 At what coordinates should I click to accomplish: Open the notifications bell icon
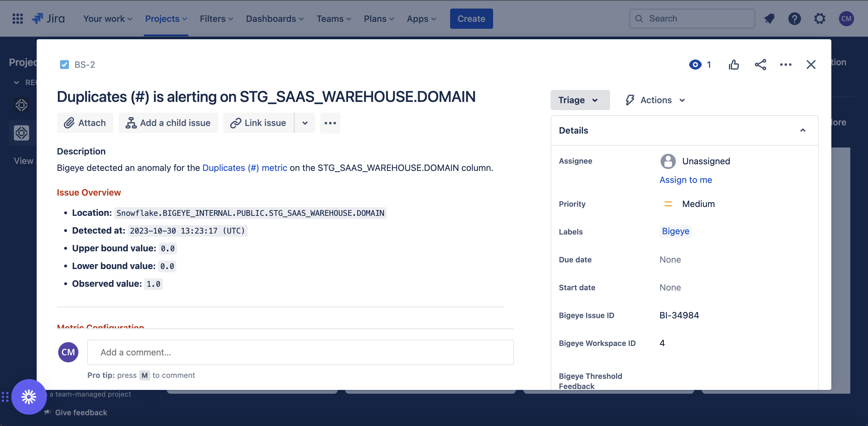[x=769, y=19]
